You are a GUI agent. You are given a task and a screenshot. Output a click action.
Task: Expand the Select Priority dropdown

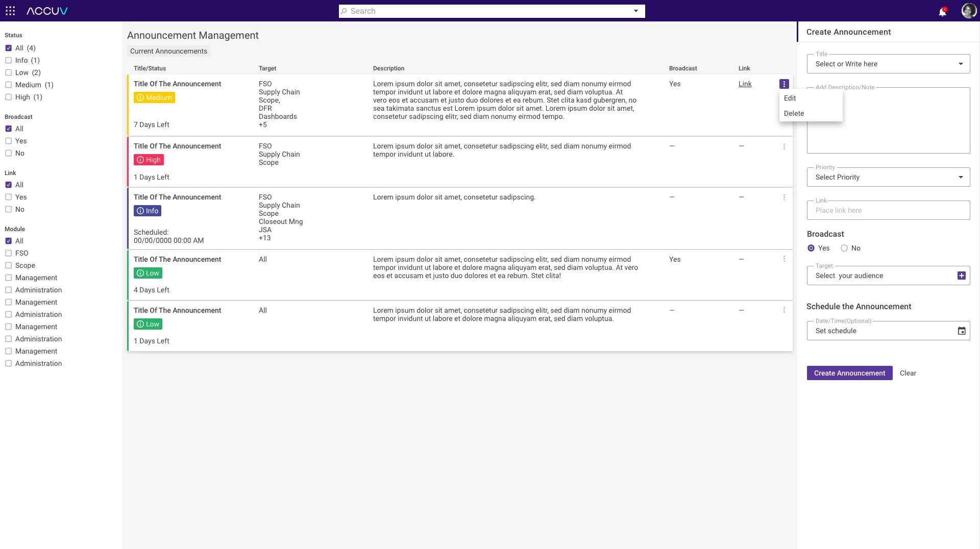888,177
